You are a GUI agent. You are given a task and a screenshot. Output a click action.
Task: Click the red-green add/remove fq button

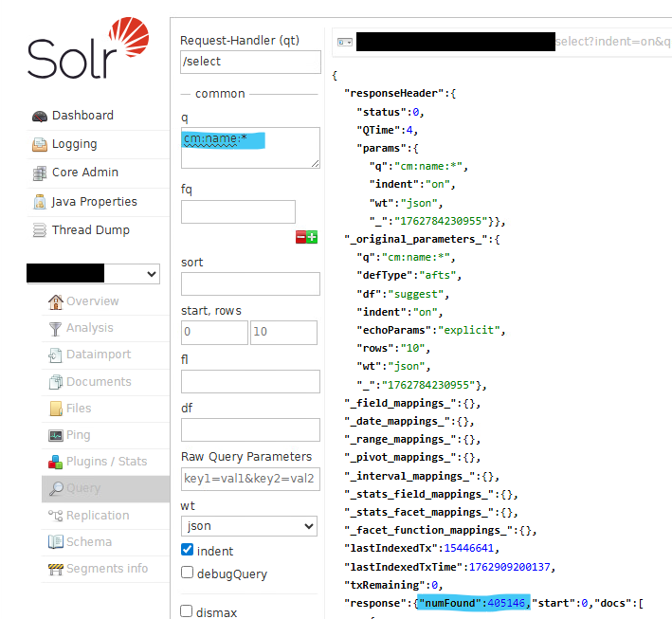click(306, 237)
